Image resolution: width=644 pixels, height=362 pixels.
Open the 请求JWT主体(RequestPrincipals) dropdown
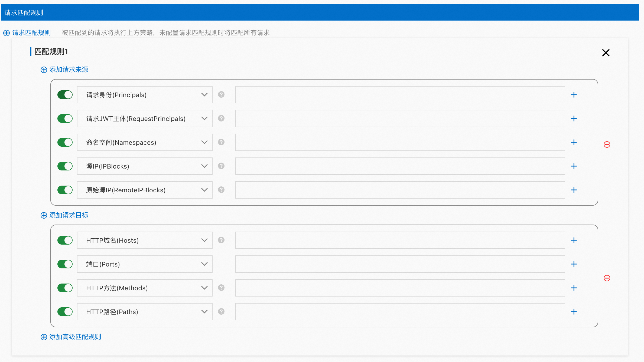click(x=145, y=119)
